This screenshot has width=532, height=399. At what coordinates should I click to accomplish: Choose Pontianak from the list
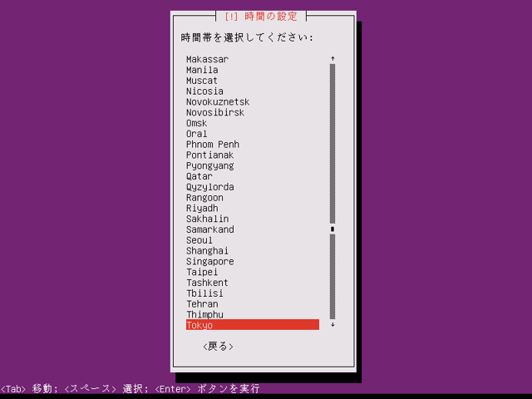(x=253, y=155)
